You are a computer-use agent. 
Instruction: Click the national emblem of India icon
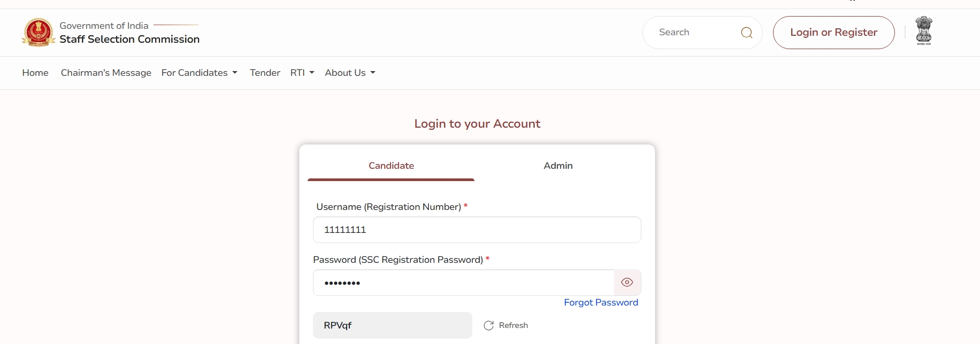click(x=924, y=30)
